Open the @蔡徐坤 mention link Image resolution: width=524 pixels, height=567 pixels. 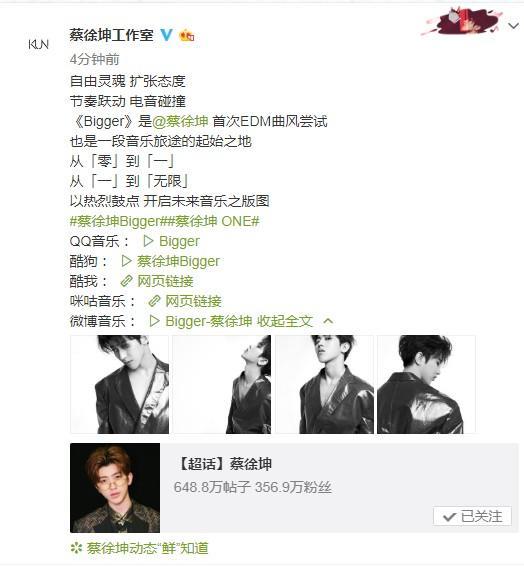point(180,121)
